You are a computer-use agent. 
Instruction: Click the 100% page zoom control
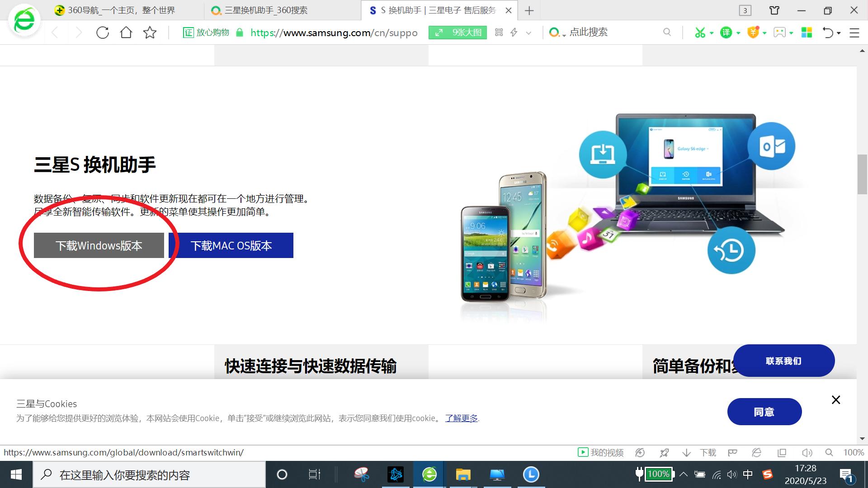click(x=854, y=452)
